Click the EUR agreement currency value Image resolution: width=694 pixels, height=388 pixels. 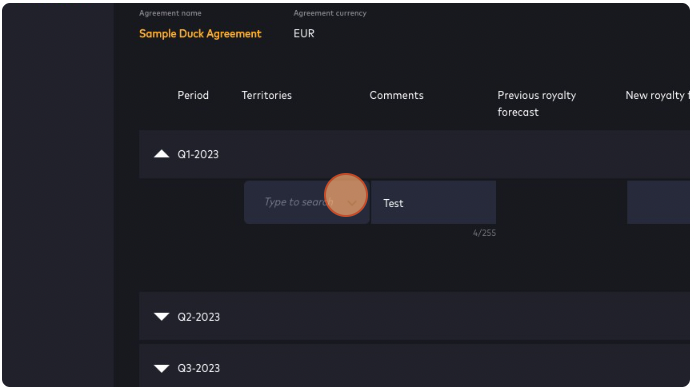coord(304,34)
